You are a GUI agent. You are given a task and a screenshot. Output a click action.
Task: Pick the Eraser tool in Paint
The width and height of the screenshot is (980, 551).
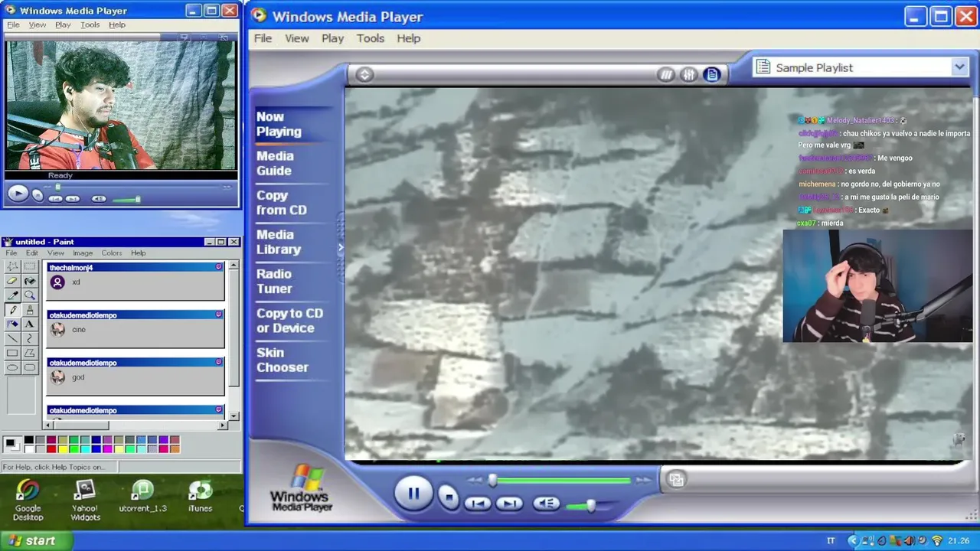click(x=12, y=281)
